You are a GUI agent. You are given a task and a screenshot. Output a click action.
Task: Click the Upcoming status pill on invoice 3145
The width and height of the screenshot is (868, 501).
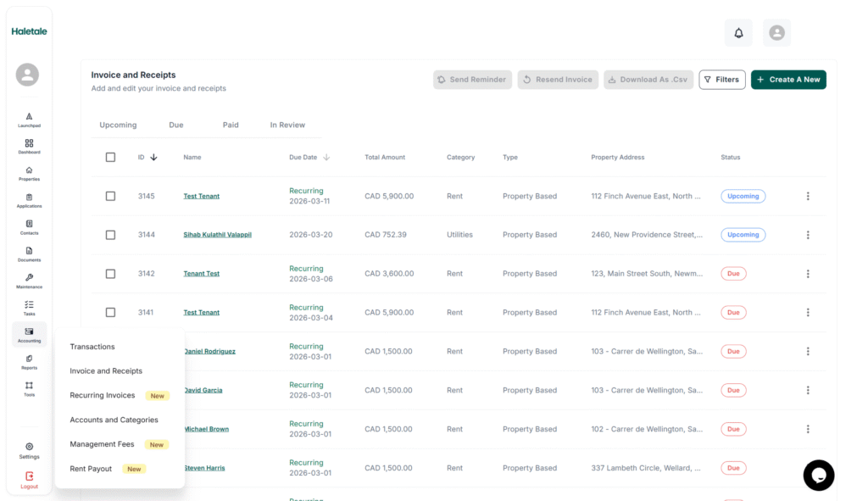click(743, 196)
